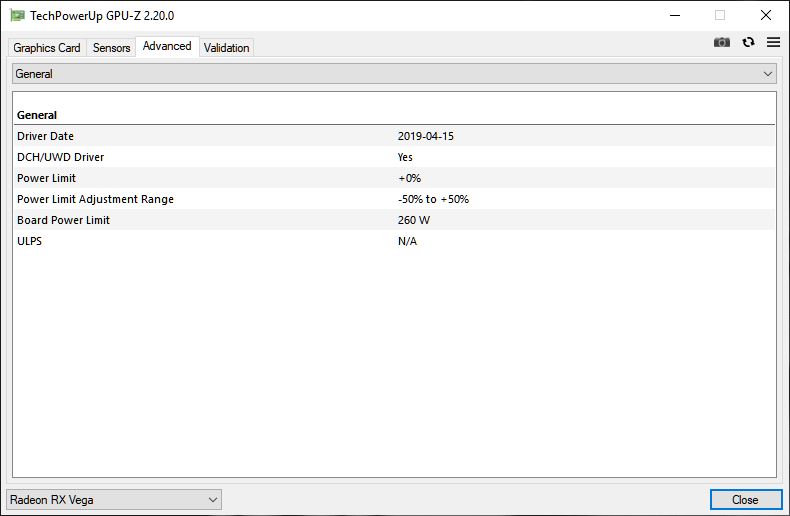Click the General section header
This screenshot has width=790, height=516.
tap(37, 115)
